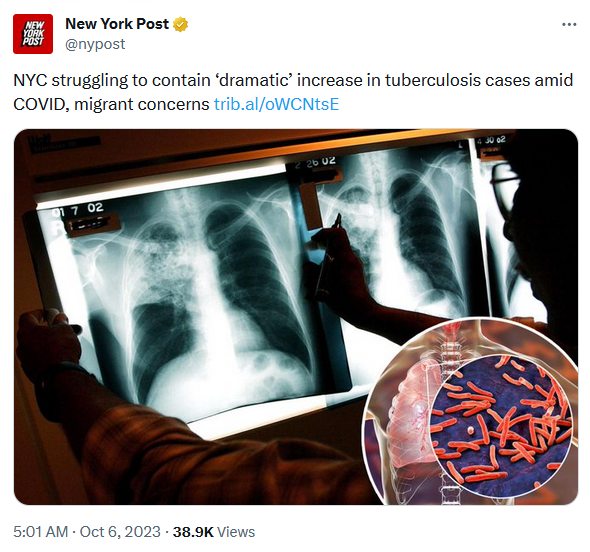590x552 pixels.
Task: Click the gold verified badge
Action: (x=180, y=24)
